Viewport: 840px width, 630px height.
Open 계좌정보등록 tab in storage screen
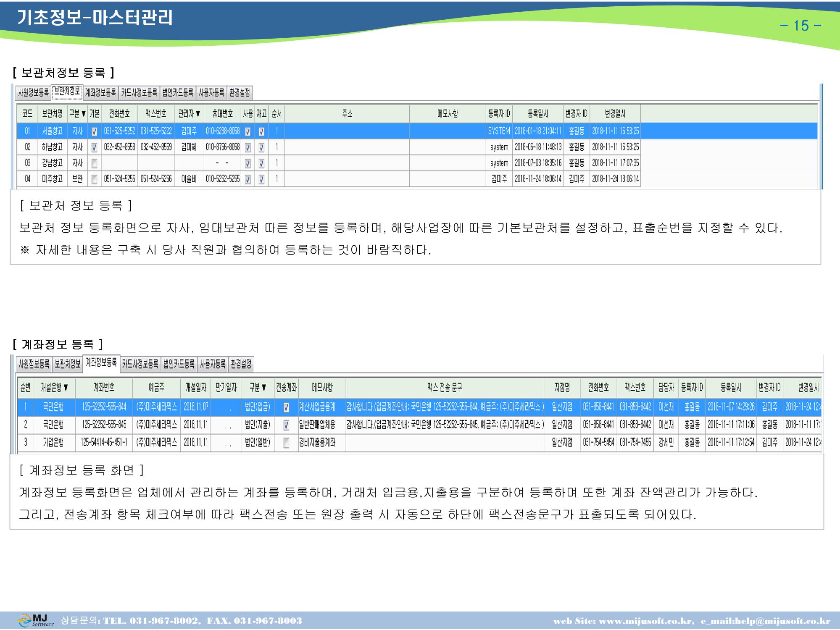coord(100,93)
